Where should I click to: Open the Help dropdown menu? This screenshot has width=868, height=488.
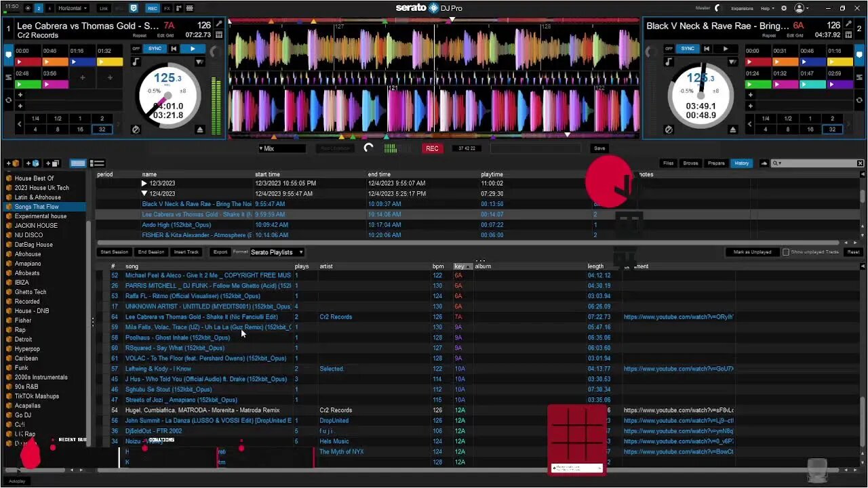click(x=767, y=8)
